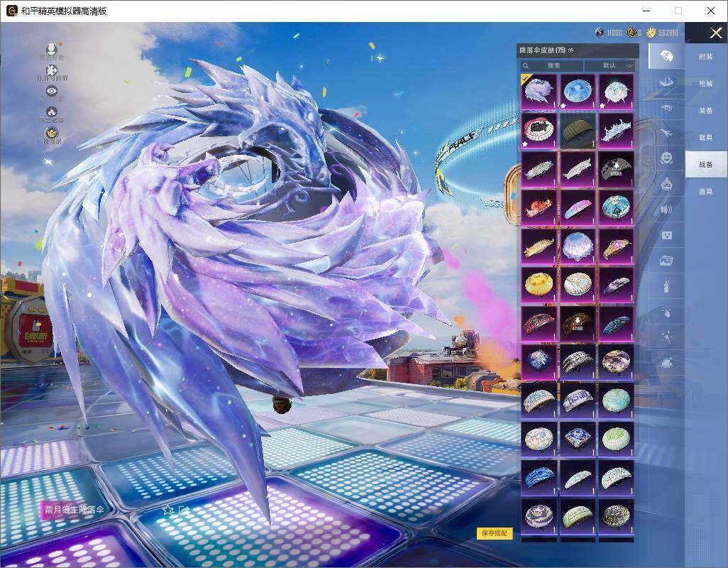Click the 分解与拆解 puzzle icon

52,70
